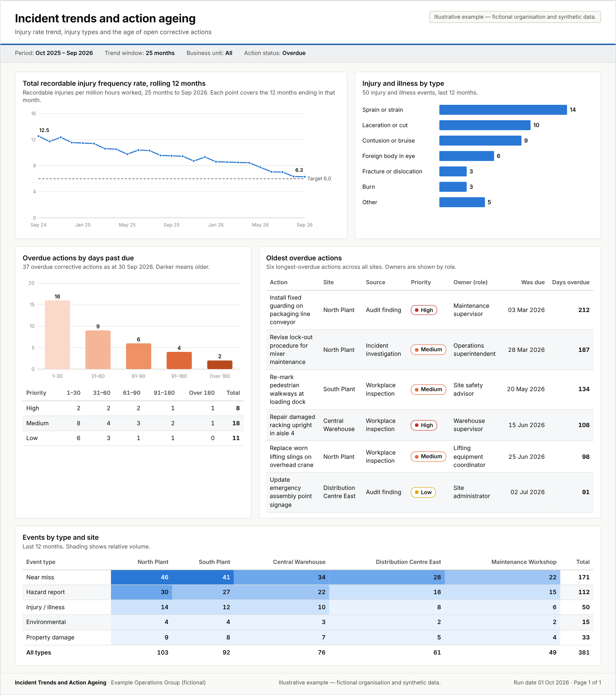Image resolution: width=616 pixels, height=695 pixels.
Task: Click the 12.5 starting point label on trend chart
Action: [44, 130]
